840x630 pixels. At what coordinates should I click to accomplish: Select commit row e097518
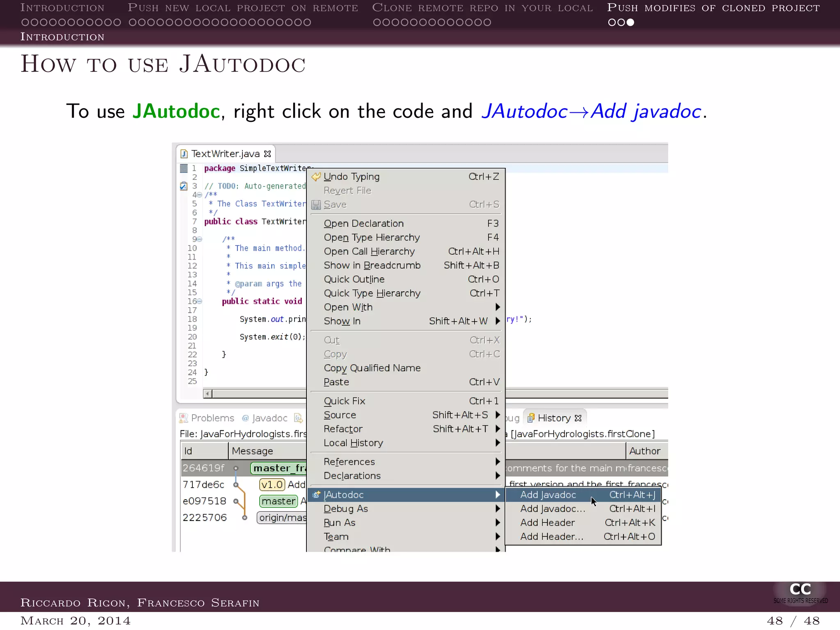[x=243, y=501]
